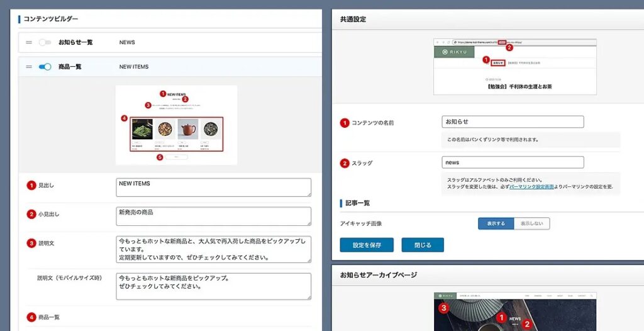The height and width of the screenshot is (331, 644).
Task: Edit the 小見出し field 新発売の商品
Action: tap(214, 216)
